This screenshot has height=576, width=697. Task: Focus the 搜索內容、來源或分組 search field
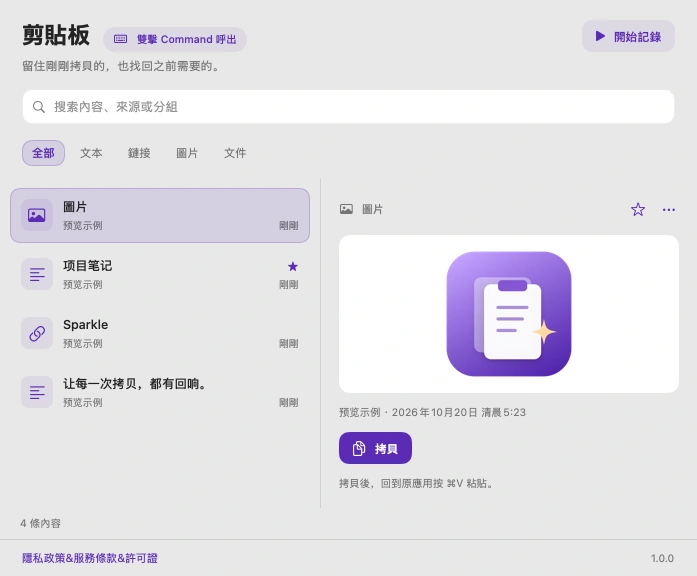click(348, 107)
